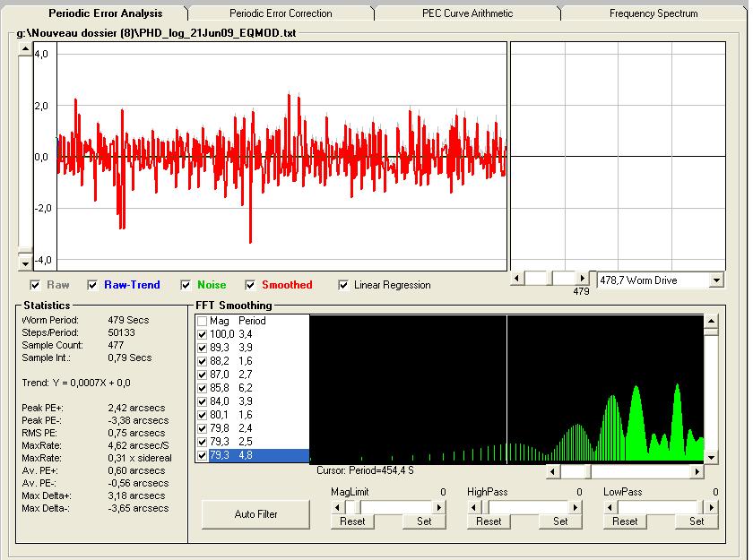
Task: Click the Auto Filter button
Action: pos(255,514)
